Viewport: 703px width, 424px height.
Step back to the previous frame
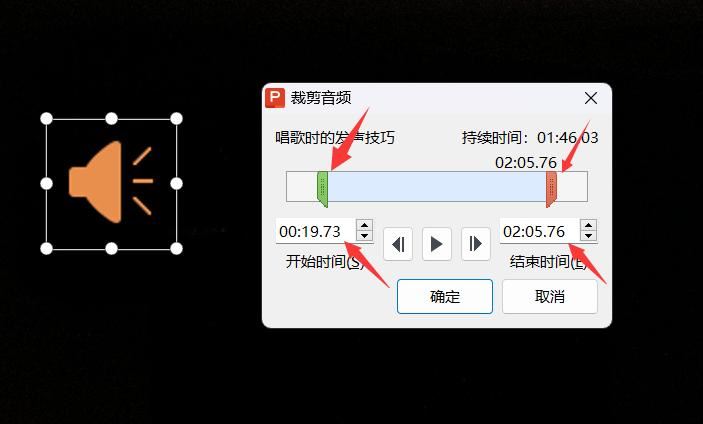[398, 244]
